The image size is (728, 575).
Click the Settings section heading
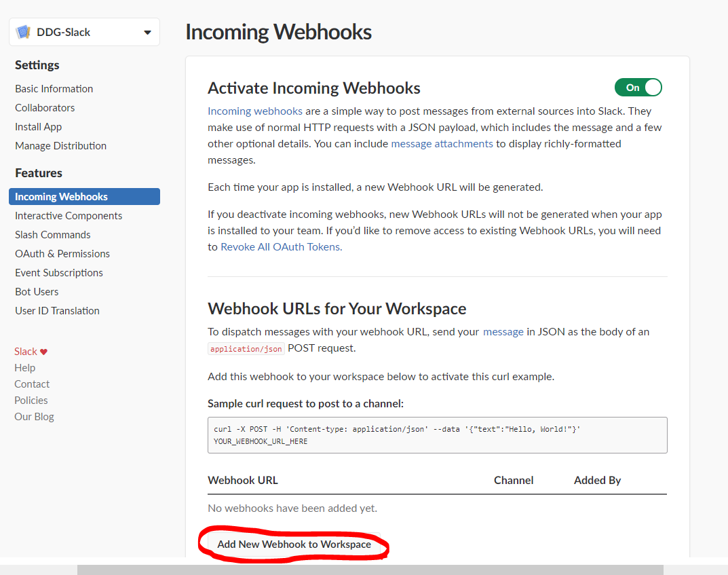click(37, 65)
